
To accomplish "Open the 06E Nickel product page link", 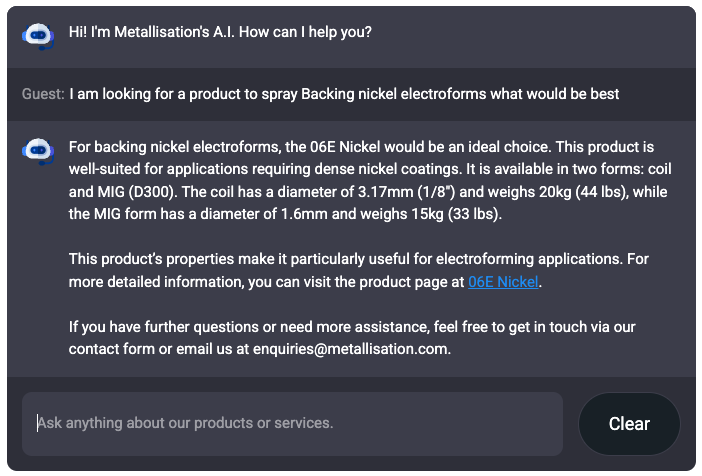I will 503,282.
